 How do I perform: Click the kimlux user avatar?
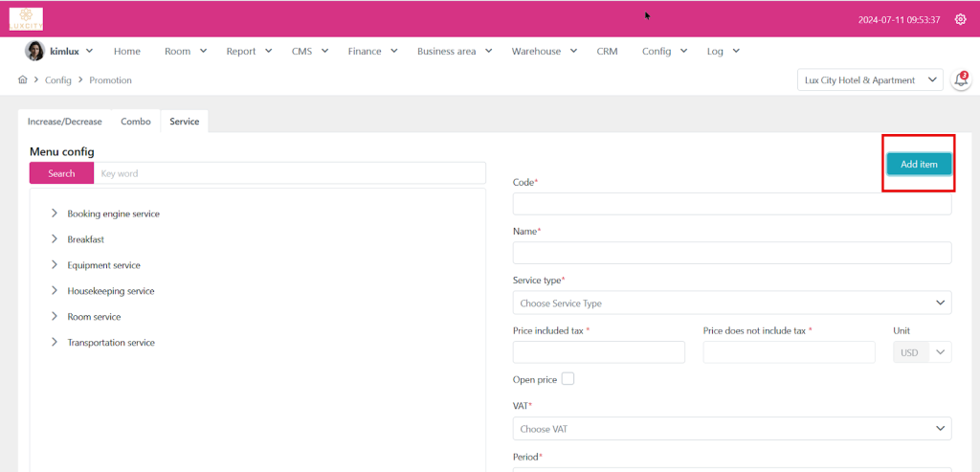[x=34, y=52]
